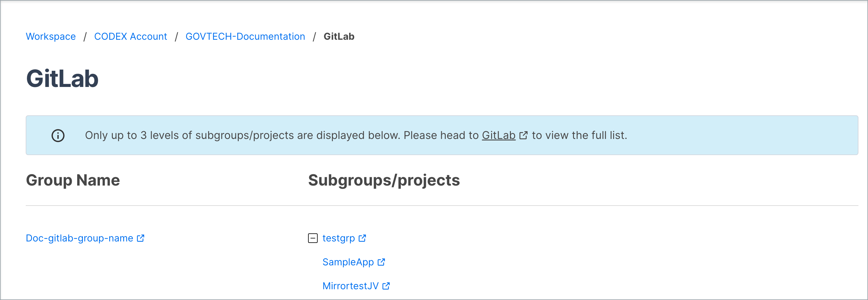The width and height of the screenshot is (868, 300).
Task: Click external-link icon next to testgrp
Action: [362, 238]
